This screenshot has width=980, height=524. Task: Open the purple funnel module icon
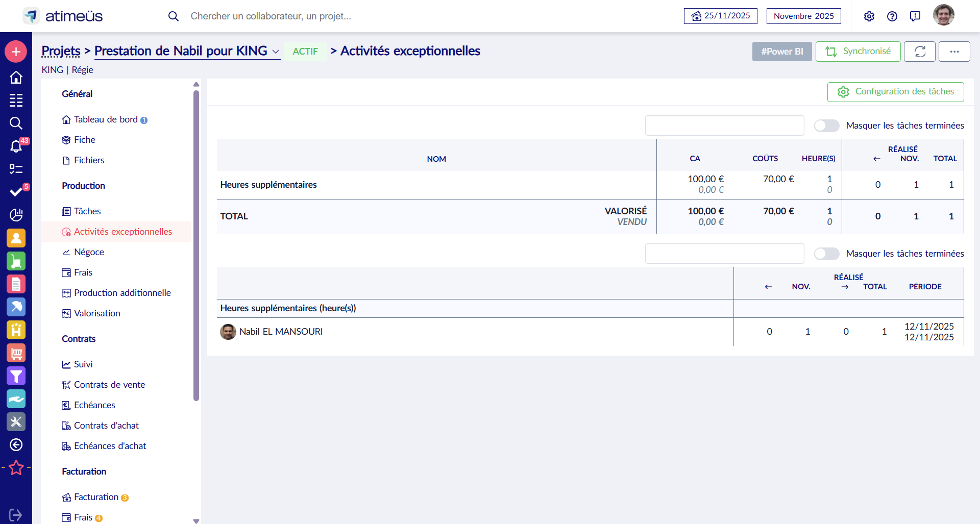pyautogui.click(x=16, y=376)
